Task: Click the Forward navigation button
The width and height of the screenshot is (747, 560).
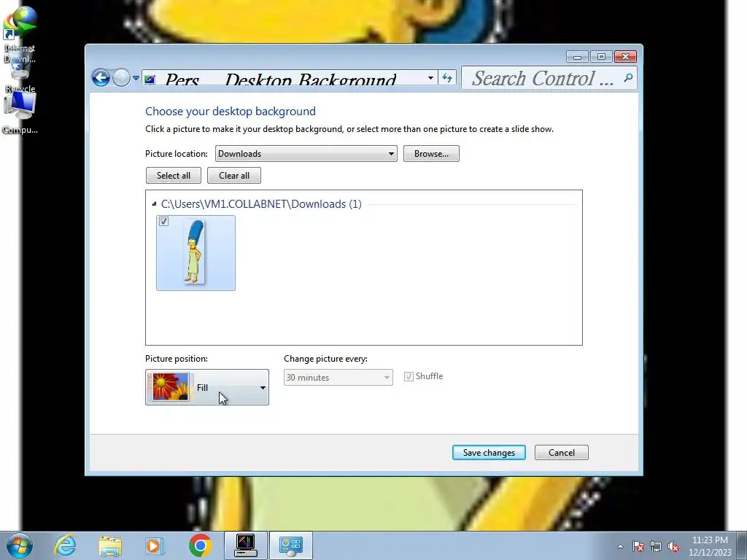Action: (122, 77)
